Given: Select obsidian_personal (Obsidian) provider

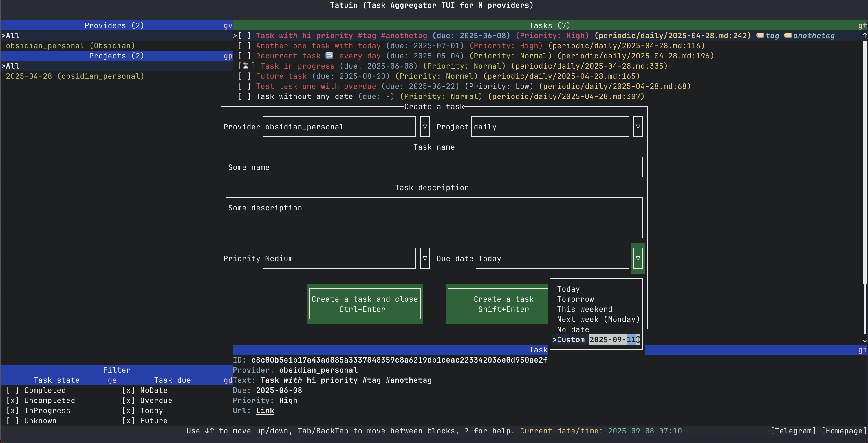Looking at the screenshot, I should pos(70,46).
